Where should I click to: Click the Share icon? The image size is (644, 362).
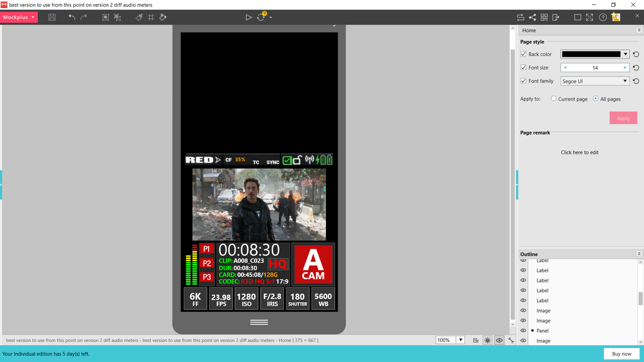pyautogui.click(x=532, y=17)
